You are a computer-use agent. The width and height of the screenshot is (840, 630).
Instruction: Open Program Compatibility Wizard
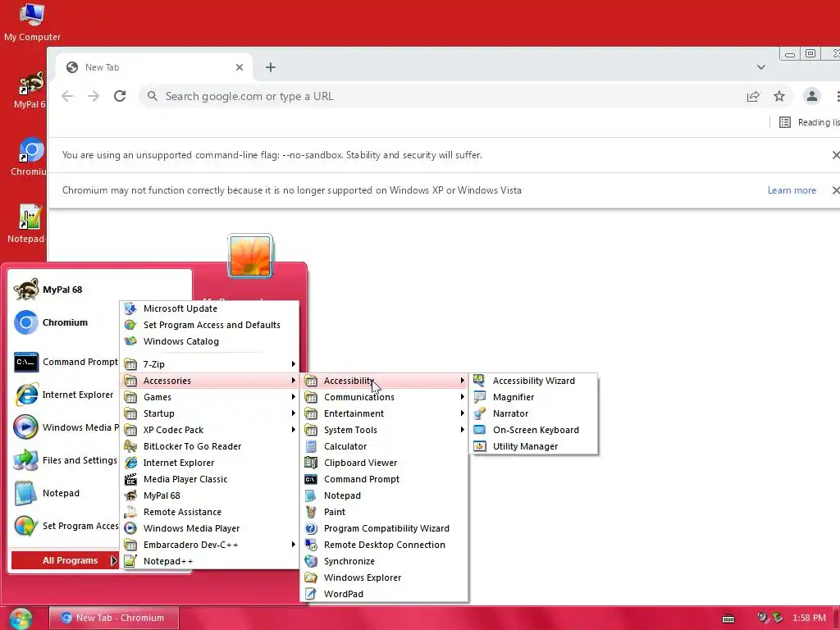384,528
